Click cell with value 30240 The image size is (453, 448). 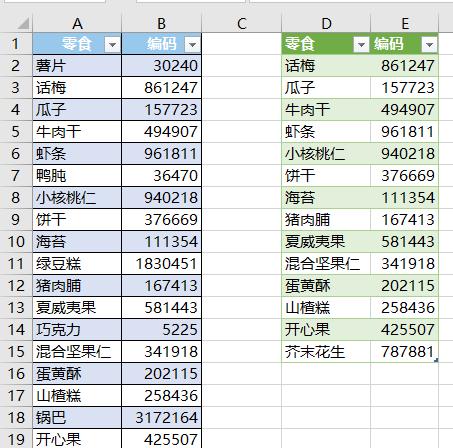point(162,66)
